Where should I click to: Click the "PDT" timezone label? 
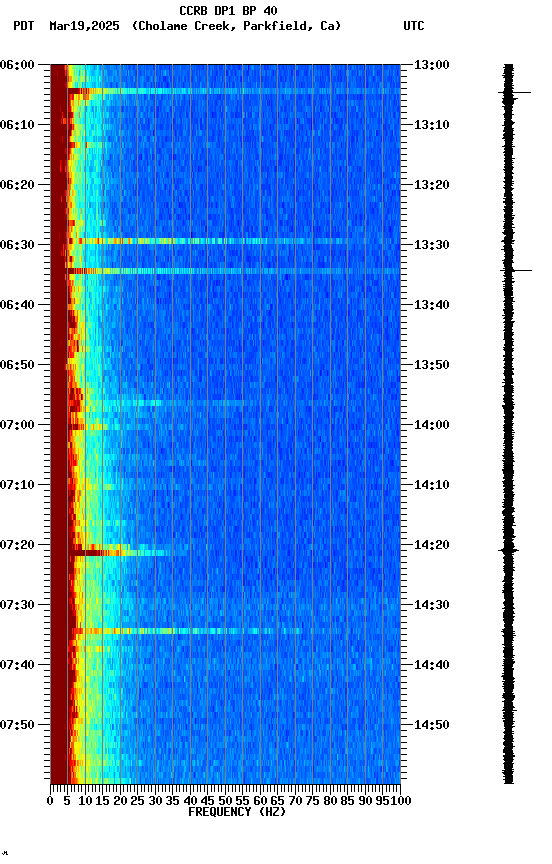tap(24, 26)
